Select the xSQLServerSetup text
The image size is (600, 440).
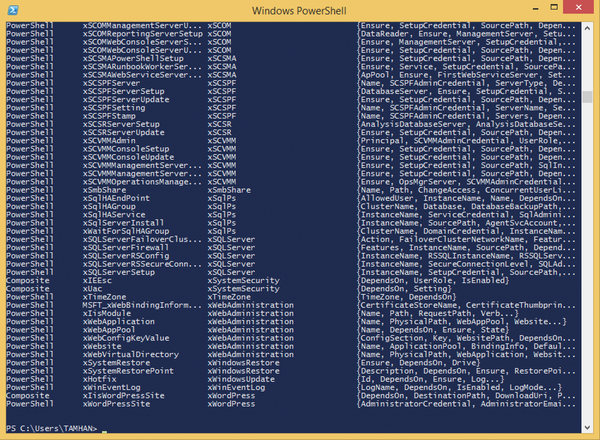(119, 272)
